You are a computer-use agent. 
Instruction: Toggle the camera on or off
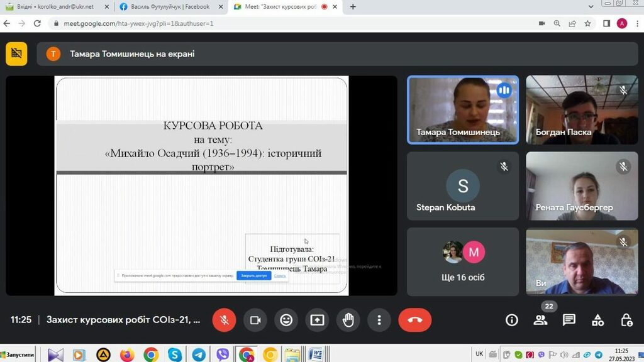point(255,320)
